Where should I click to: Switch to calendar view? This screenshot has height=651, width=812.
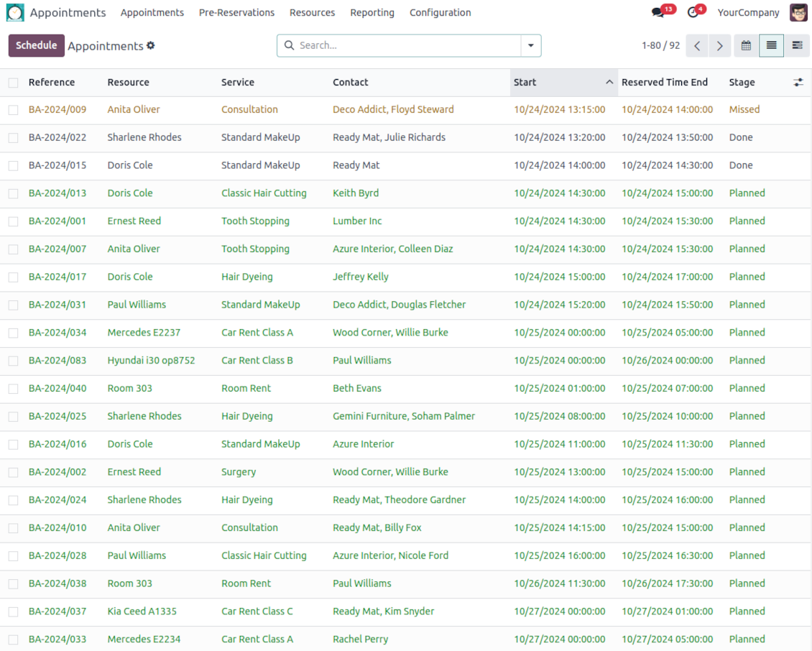746,45
